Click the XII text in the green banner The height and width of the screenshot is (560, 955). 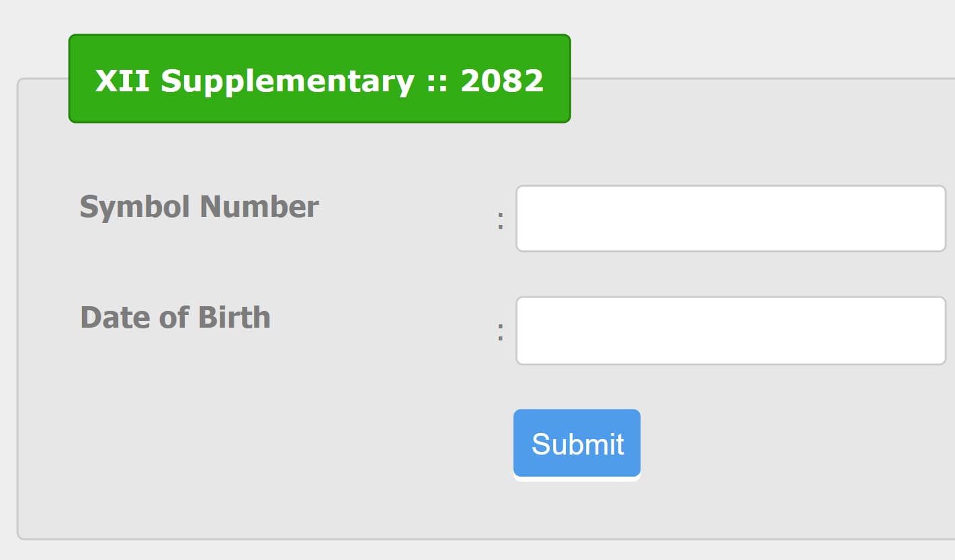point(123,81)
